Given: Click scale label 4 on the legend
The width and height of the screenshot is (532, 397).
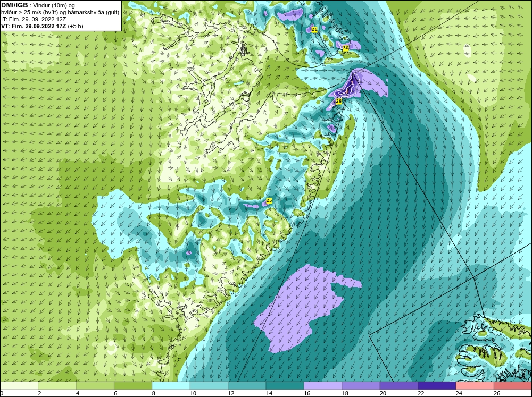Looking at the screenshot, I should [78, 394].
